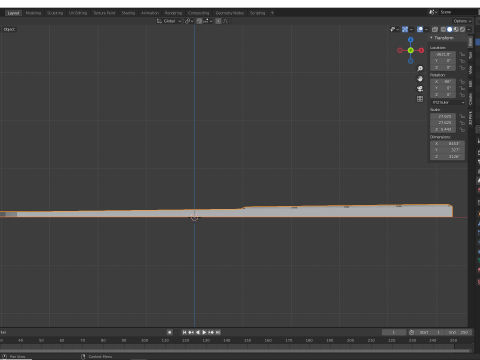Open the UV Editing workspace tab
The image size is (480, 360).
coord(78,13)
